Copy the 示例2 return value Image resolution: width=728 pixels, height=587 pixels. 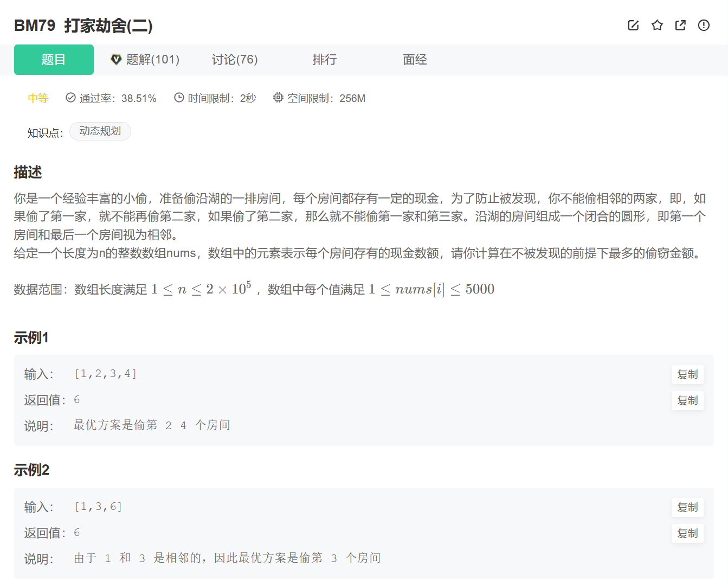(687, 533)
